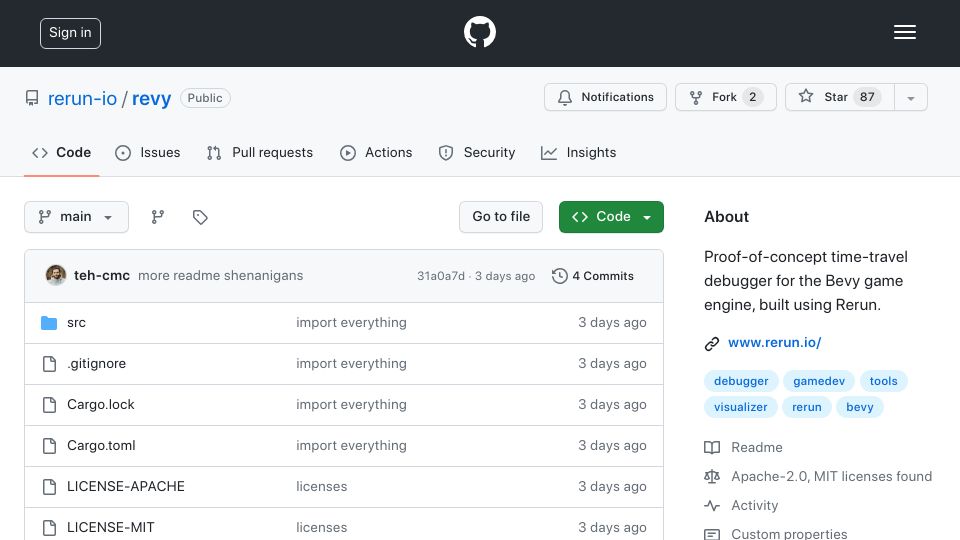Screen dimensions: 960x540
Task: Expand the star lists dropdown arrow
Action: 911,98
